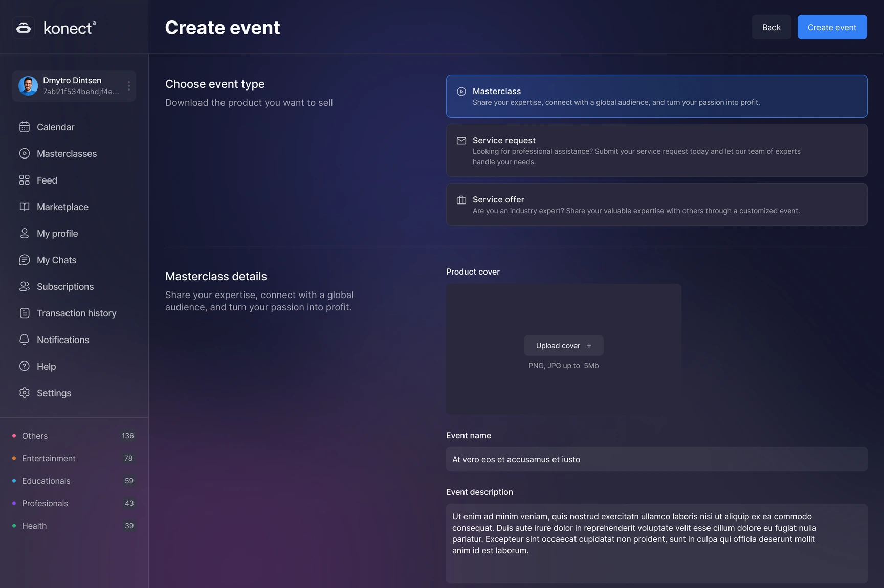The width and height of the screenshot is (884, 588).
Task: Click the Upload cover button
Action: [x=564, y=346]
